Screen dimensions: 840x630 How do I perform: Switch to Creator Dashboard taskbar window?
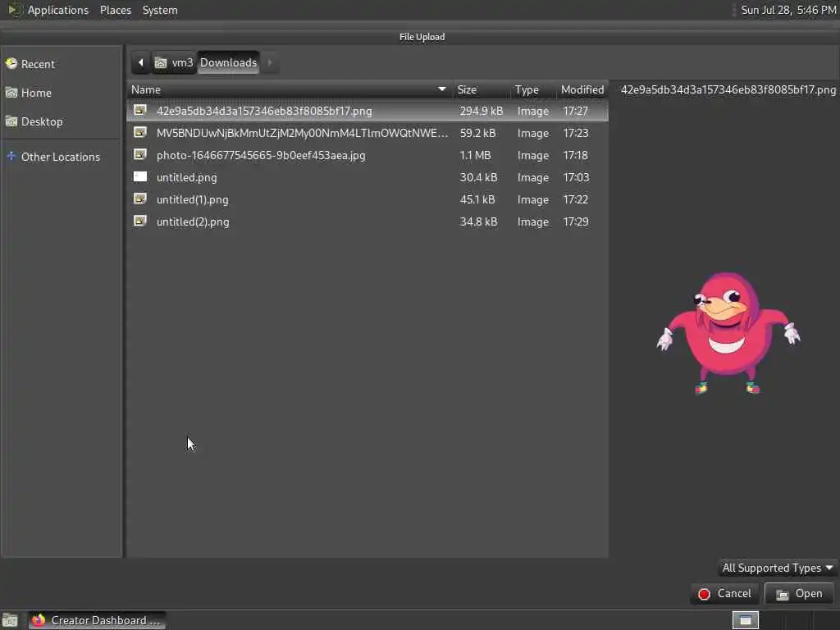click(97, 620)
